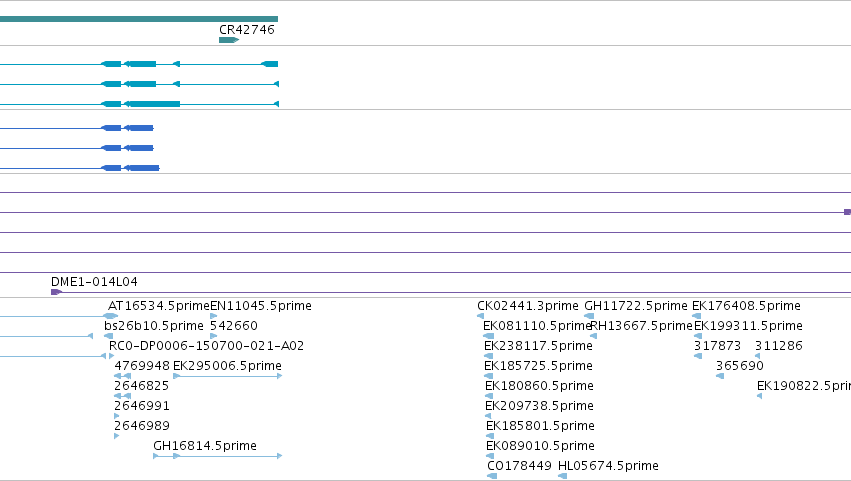
Task: Click the large teal gene bar at top
Action: click(139, 19)
